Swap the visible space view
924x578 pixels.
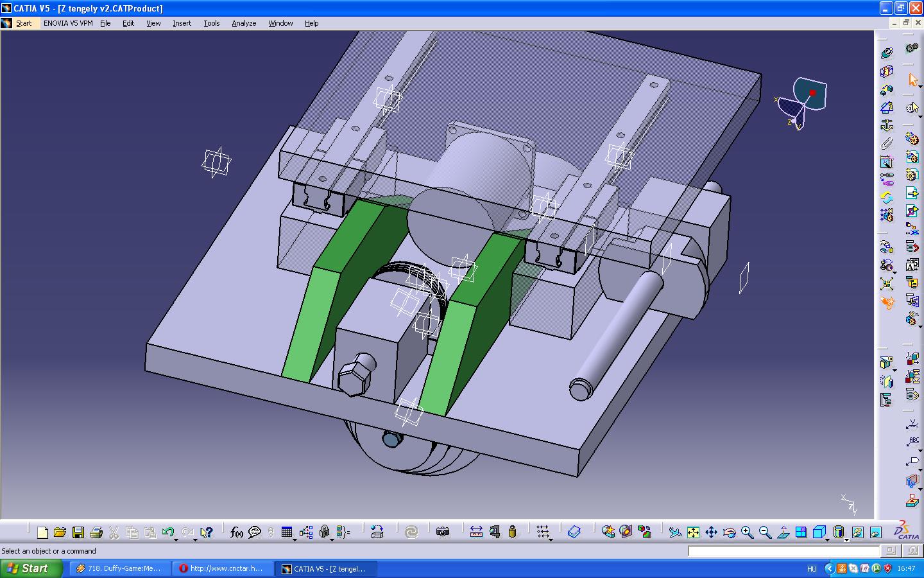[876, 532]
